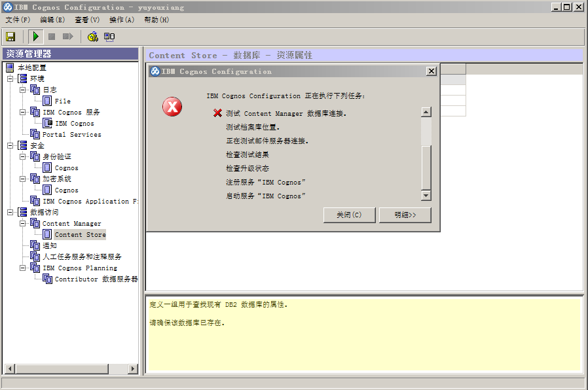Collapse the 安全 tree node

(x=10, y=145)
